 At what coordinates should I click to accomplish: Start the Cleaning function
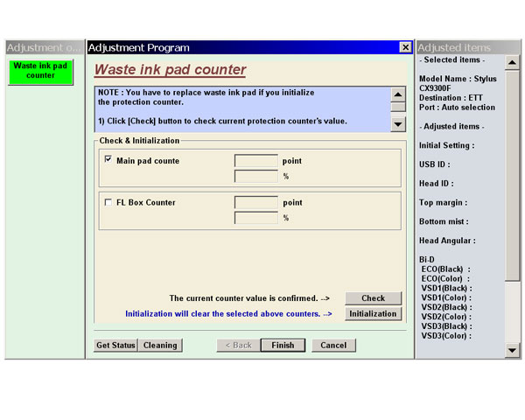pyautogui.click(x=160, y=345)
